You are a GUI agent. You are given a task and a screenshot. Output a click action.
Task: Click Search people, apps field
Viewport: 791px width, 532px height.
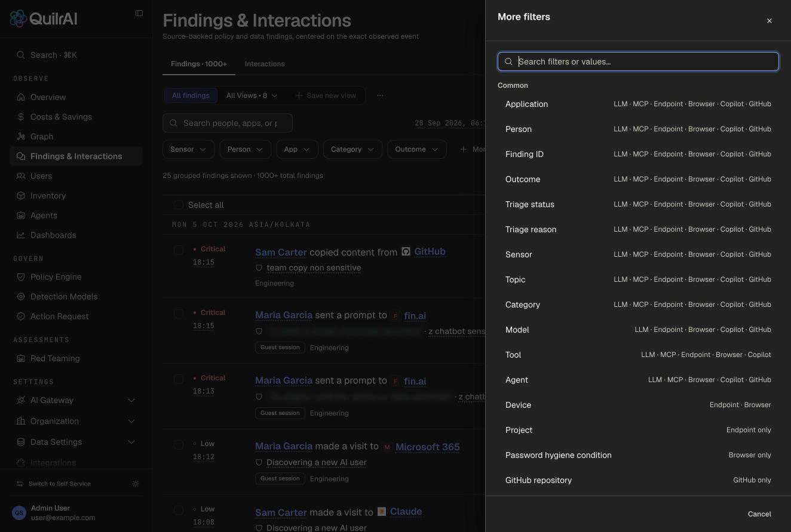(x=228, y=123)
